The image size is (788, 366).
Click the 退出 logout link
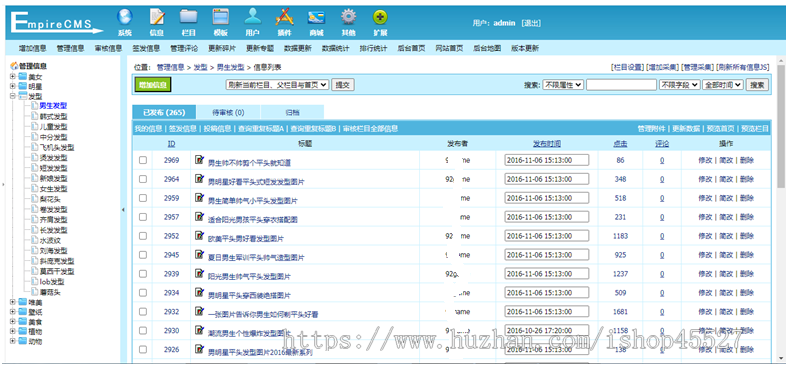(531, 23)
